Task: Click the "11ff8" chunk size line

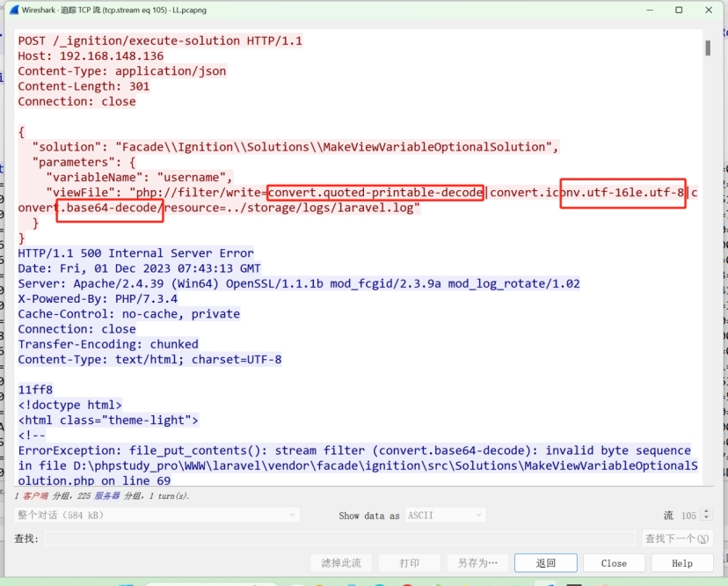Action: click(x=35, y=390)
